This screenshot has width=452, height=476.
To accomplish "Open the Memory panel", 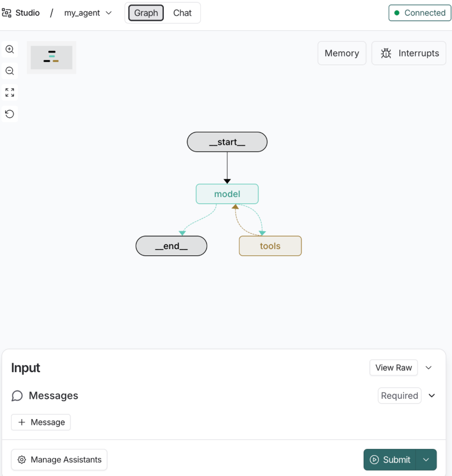I will 341,53.
